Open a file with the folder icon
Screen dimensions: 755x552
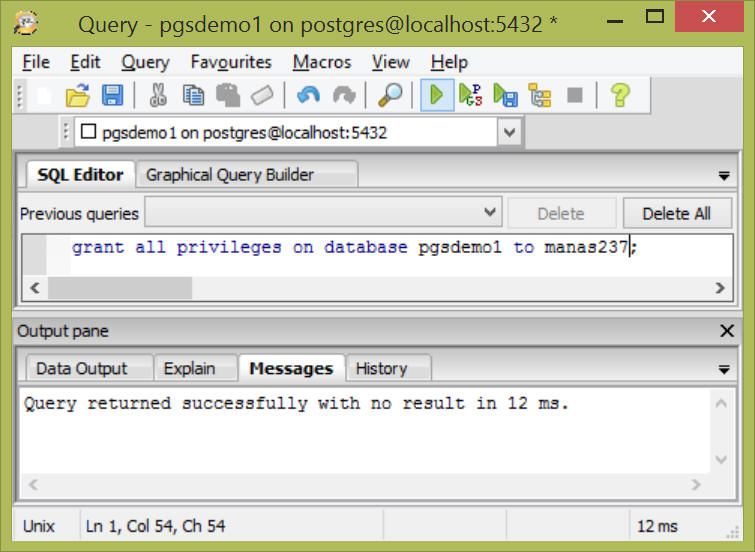[x=78, y=95]
